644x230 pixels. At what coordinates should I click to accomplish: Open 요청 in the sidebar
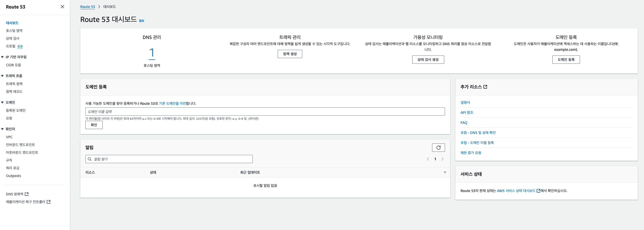pyautogui.click(x=9, y=118)
